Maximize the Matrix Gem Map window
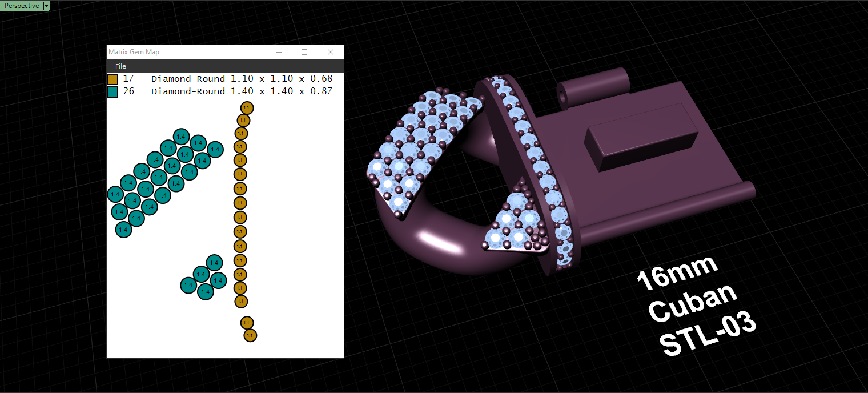The width and height of the screenshot is (868, 393). [x=304, y=52]
